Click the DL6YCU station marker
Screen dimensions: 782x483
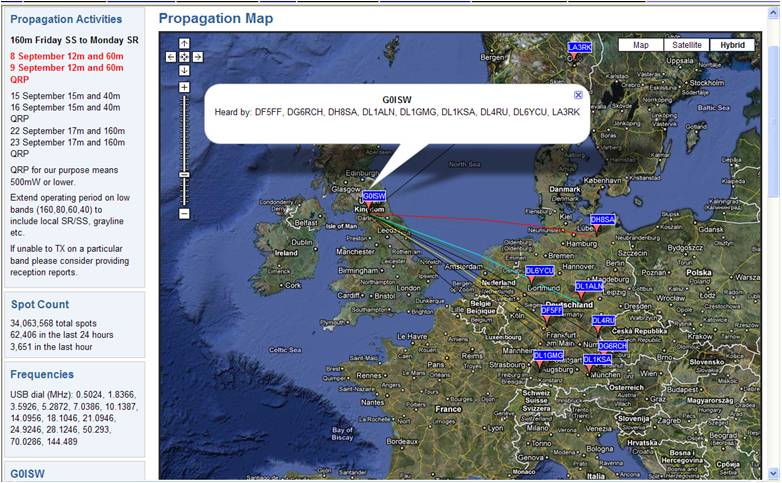[540, 270]
